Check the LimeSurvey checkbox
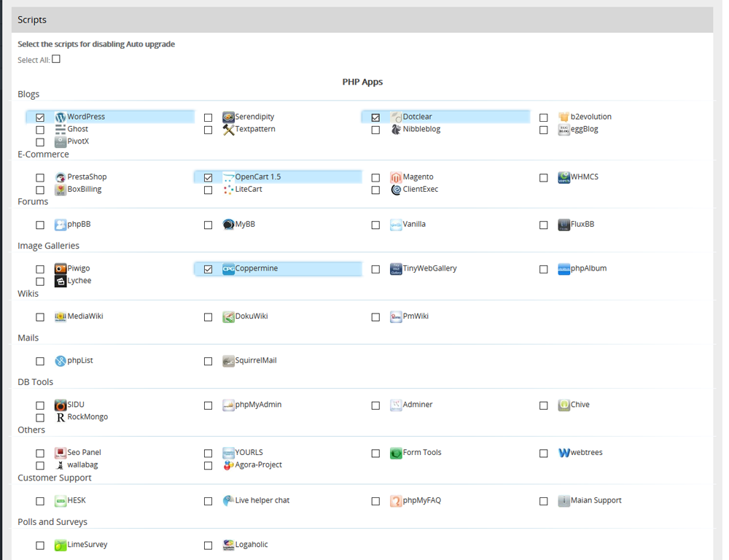729x560 pixels. click(x=40, y=545)
